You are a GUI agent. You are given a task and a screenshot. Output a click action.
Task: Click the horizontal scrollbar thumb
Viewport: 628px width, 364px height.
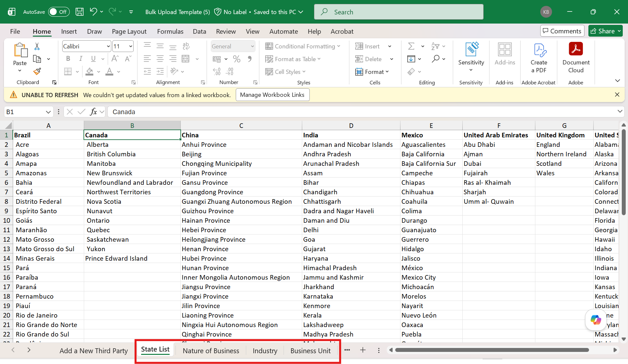pyautogui.click(x=492, y=350)
